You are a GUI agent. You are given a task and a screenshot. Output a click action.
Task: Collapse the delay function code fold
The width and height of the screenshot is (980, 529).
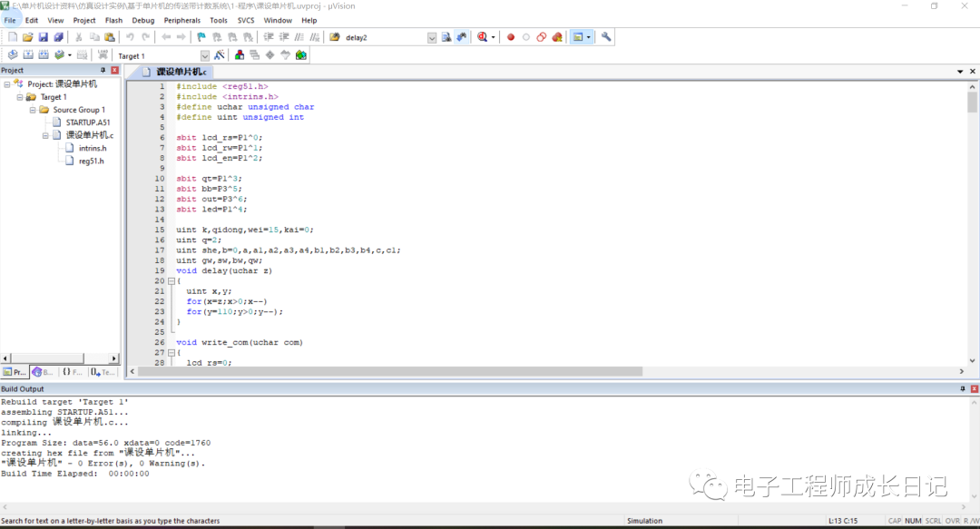[170, 281]
